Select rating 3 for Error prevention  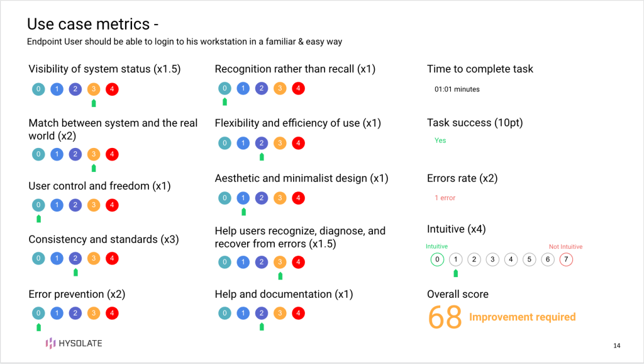[94, 313]
